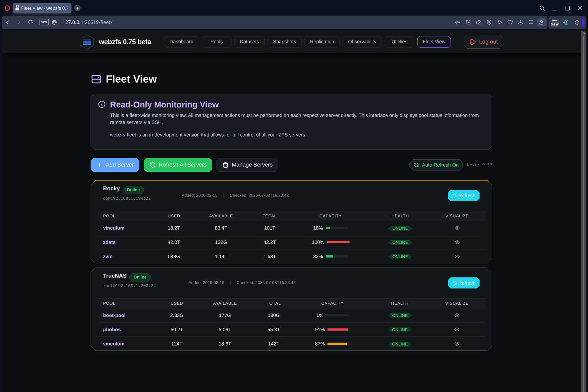588x392 pixels.
Task: Open the phobos pool name link
Action: click(x=112, y=330)
